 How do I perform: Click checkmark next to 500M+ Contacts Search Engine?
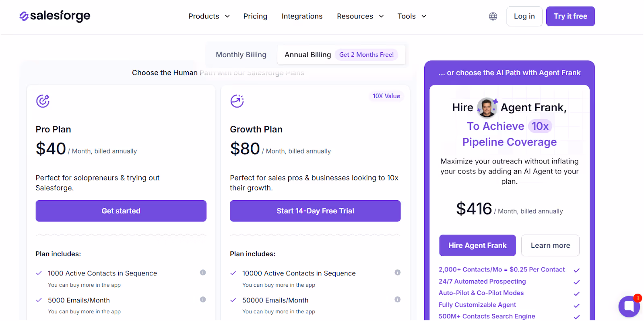(x=577, y=317)
